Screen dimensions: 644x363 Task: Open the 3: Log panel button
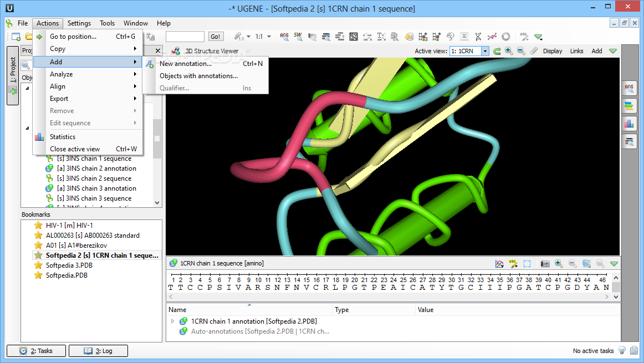click(x=98, y=351)
